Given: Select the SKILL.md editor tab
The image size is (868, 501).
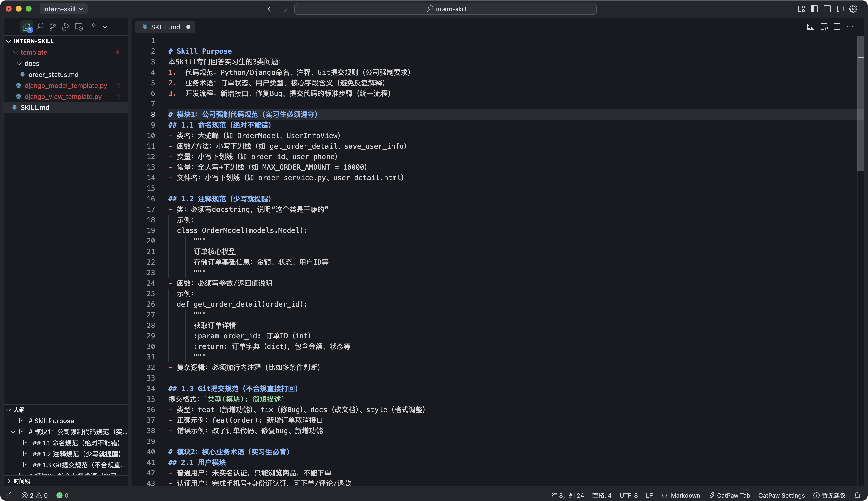Looking at the screenshot, I should tap(165, 27).
